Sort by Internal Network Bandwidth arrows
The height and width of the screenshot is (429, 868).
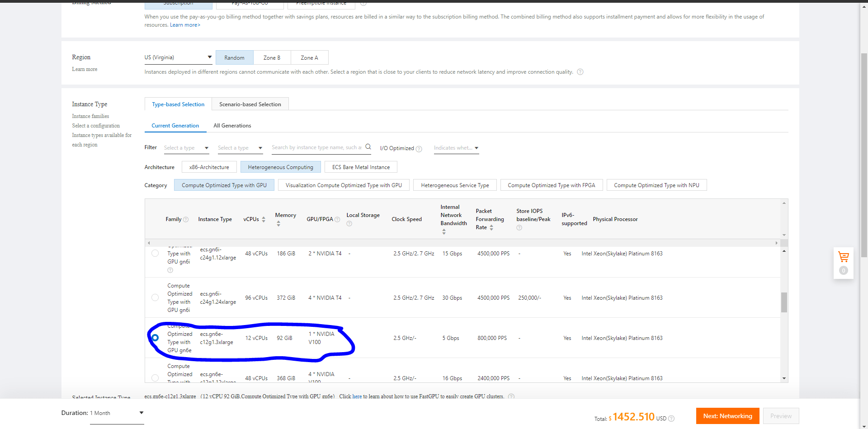pos(444,231)
